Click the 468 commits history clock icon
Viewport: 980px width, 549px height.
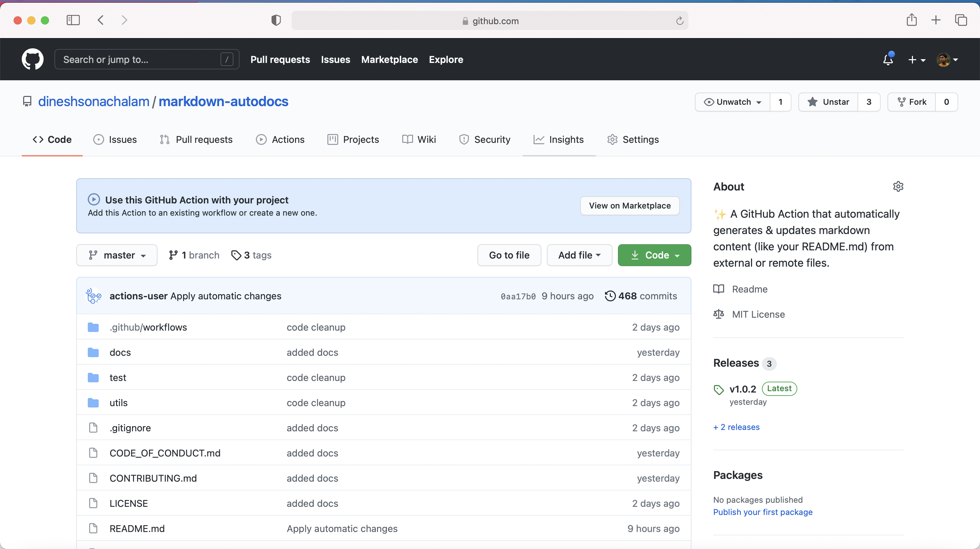point(609,296)
